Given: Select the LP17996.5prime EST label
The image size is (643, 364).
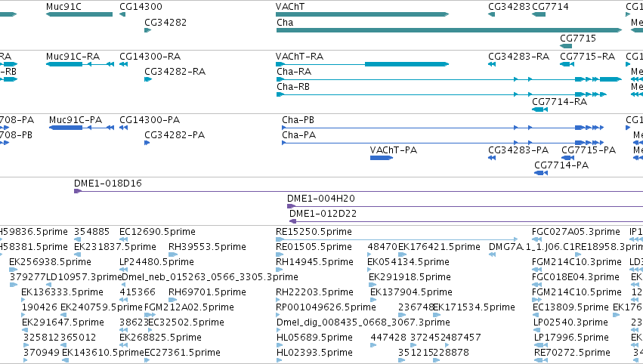Looking at the screenshot, I should 571,338.
